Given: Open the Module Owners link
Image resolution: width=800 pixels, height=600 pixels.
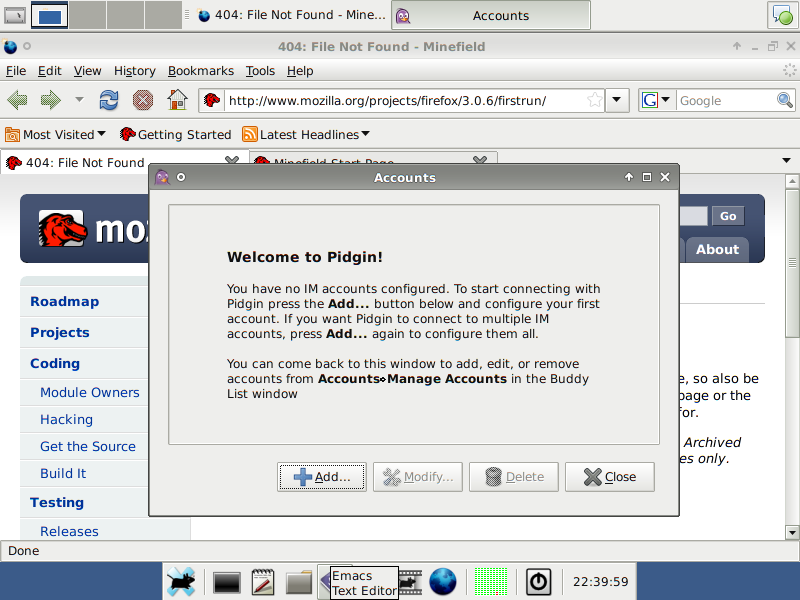Looking at the screenshot, I should click(x=90, y=392).
